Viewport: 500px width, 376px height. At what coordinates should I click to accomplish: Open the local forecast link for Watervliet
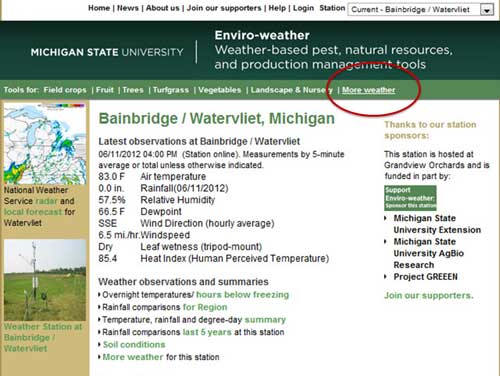[x=33, y=212]
